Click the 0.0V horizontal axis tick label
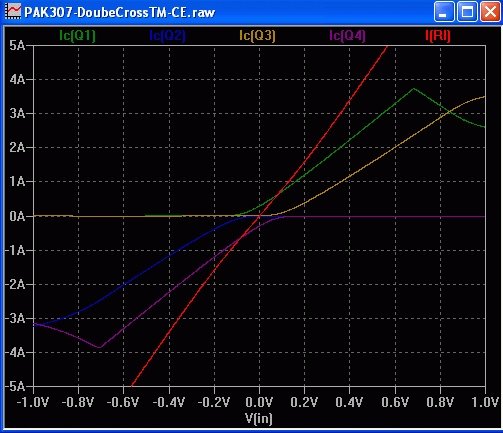503x433 pixels. [x=259, y=402]
